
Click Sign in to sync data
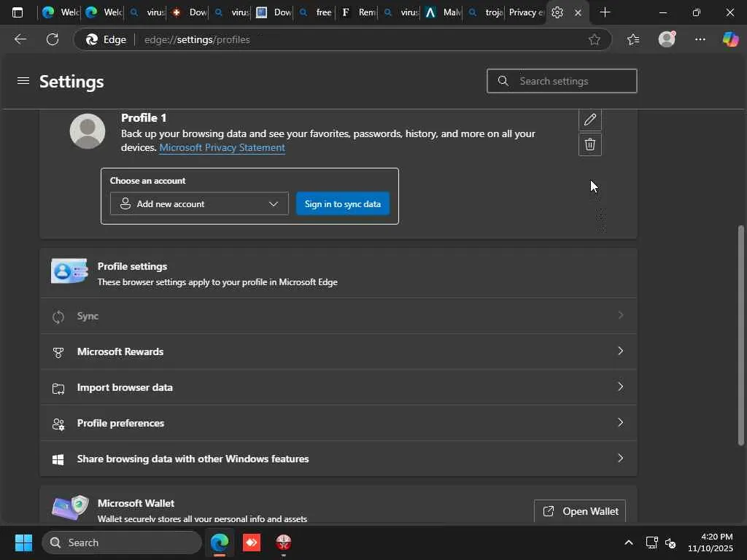click(x=343, y=204)
